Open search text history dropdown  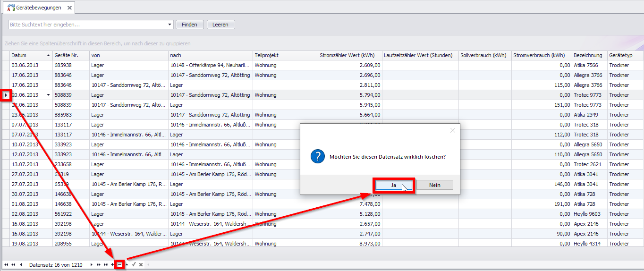point(170,25)
